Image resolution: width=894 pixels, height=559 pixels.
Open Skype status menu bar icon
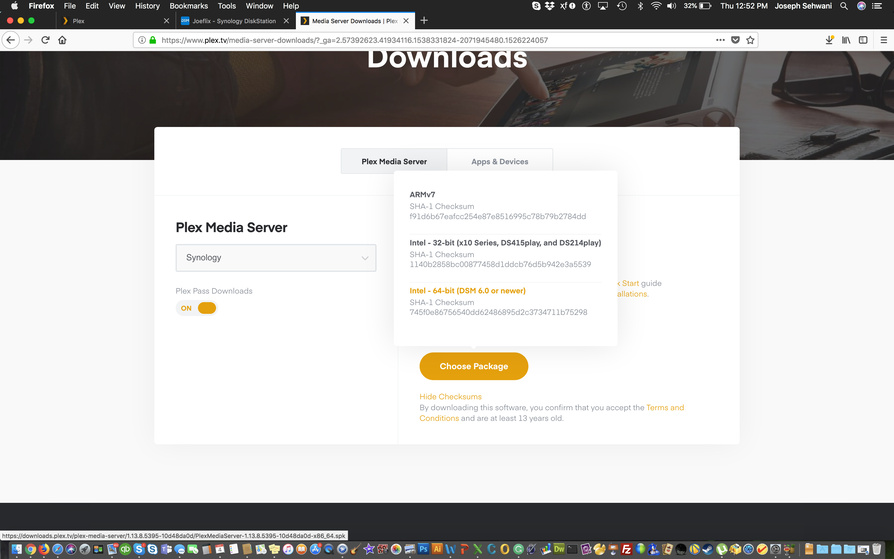(536, 6)
